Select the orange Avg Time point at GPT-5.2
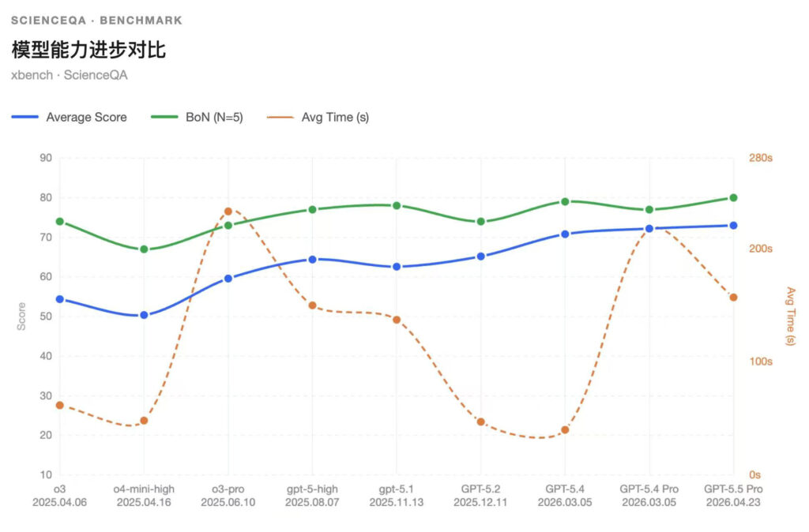Viewport: 809px width, 532px height. click(480, 421)
